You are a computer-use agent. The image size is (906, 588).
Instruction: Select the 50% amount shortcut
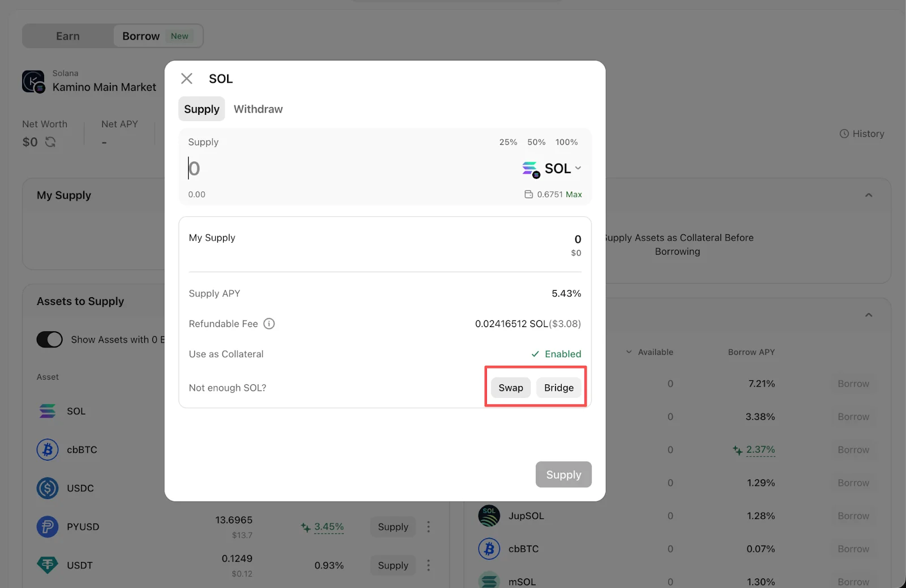pyautogui.click(x=536, y=142)
